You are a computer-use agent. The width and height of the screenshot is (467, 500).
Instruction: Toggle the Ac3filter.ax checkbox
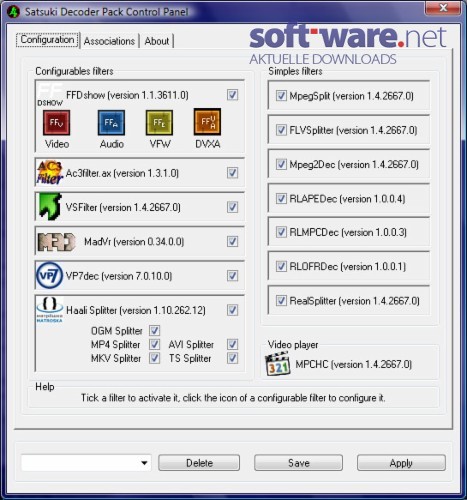pyautogui.click(x=232, y=173)
